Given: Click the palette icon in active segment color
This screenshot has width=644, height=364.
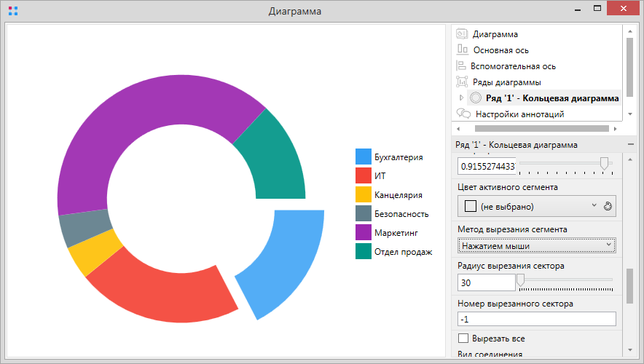Looking at the screenshot, I should coord(609,206).
